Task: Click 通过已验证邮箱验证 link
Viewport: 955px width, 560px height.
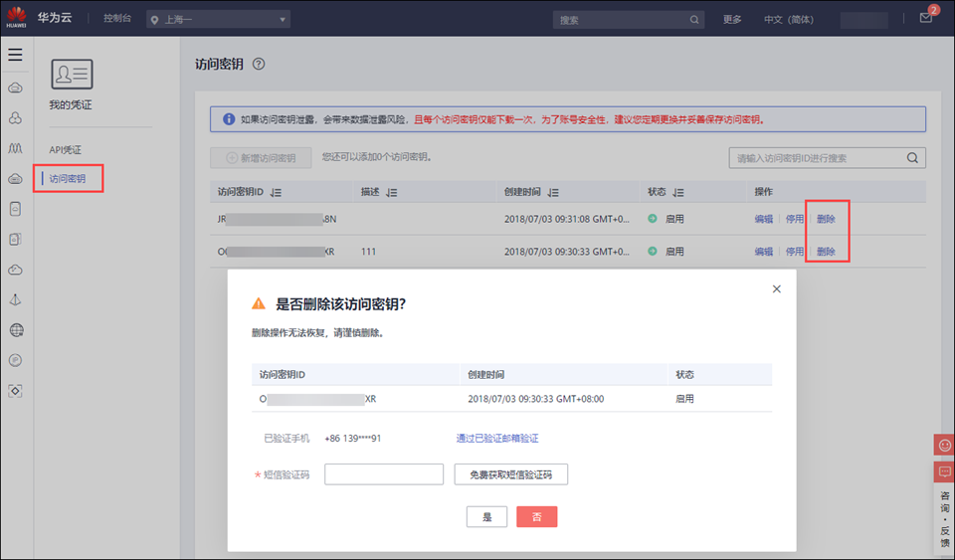Action: 497,438
